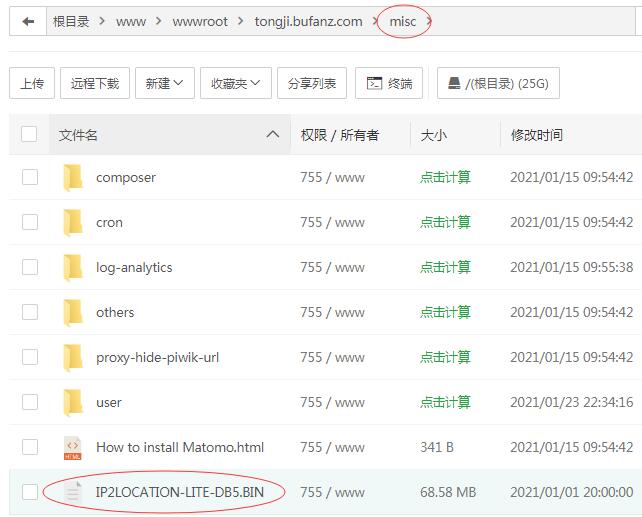The width and height of the screenshot is (642, 517).
Task: Open the composer folder name
Action: point(126,178)
